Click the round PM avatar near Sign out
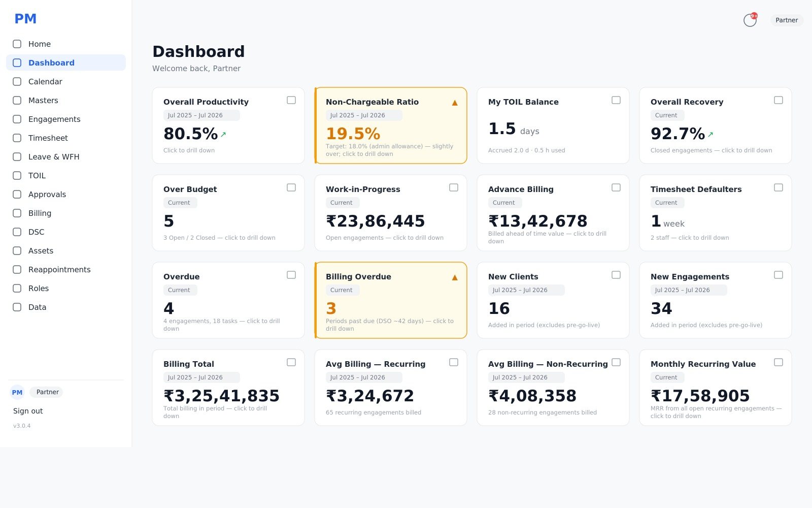Image resolution: width=812 pixels, height=508 pixels. point(17,392)
